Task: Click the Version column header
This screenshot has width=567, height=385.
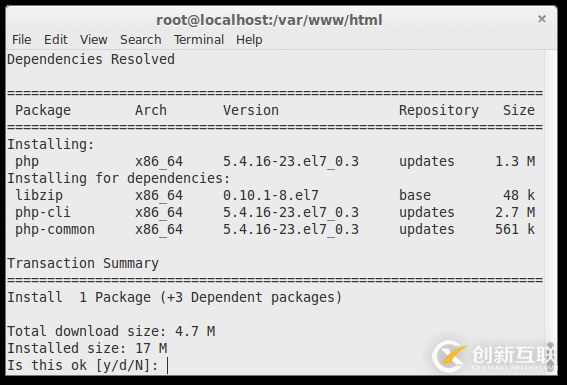Action: (x=251, y=110)
